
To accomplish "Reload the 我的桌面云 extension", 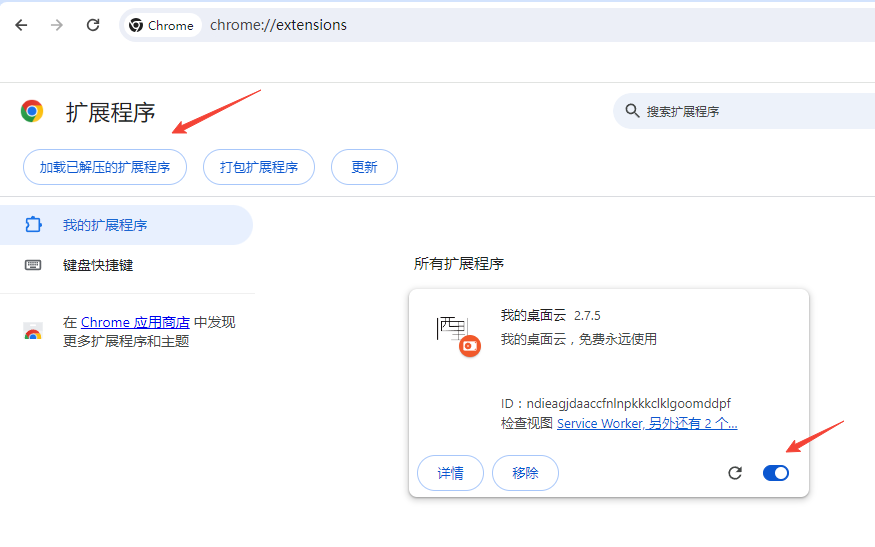I will pyautogui.click(x=735, y=473).
